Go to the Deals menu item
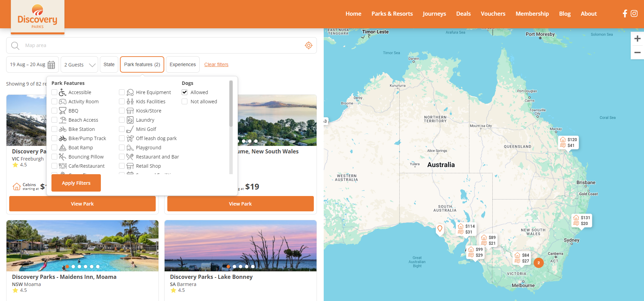Screen dimensions: 644x301 click(x=463, y=14)
